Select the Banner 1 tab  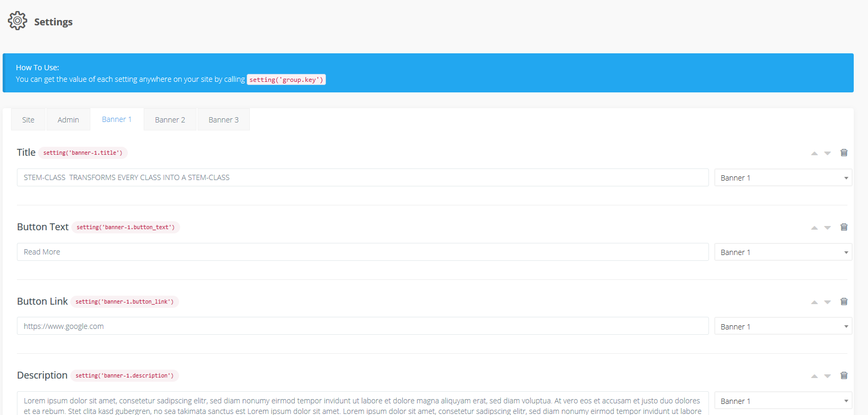click(x=117, y=119)
